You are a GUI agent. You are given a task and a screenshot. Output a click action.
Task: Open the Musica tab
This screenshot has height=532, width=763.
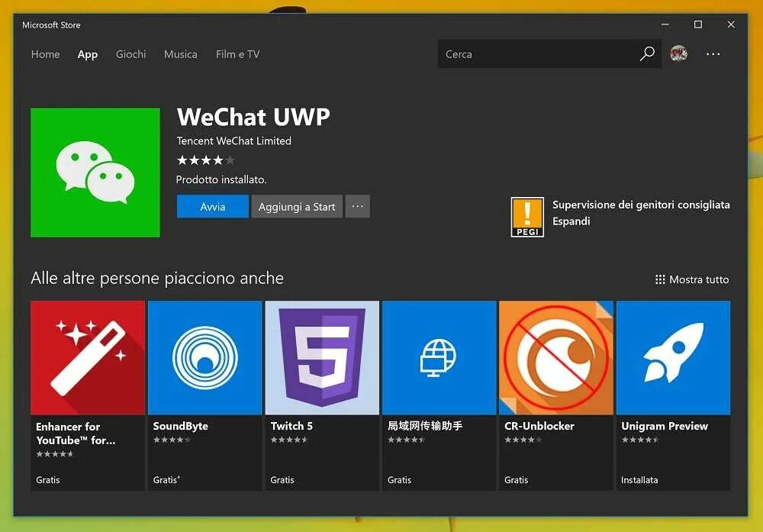(x=181, y=54)
